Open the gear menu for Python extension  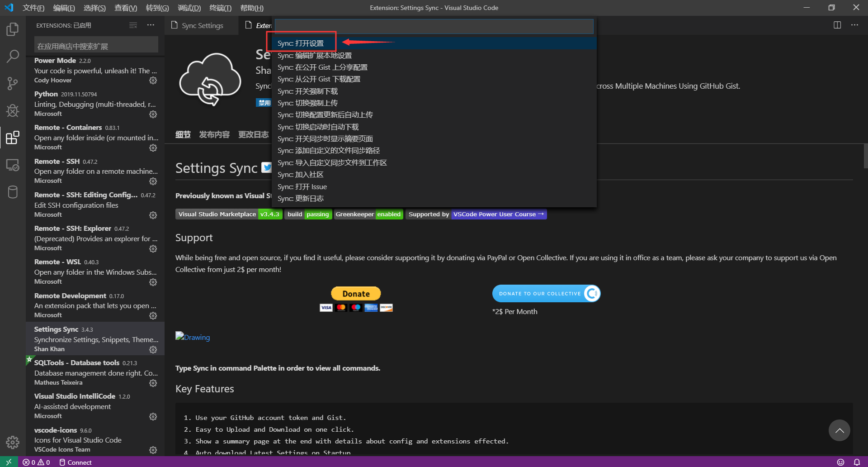tap(153, 114)
